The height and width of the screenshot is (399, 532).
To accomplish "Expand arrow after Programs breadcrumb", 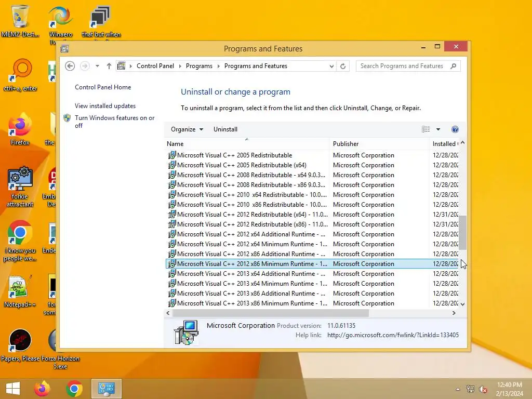I will point(218,66).
